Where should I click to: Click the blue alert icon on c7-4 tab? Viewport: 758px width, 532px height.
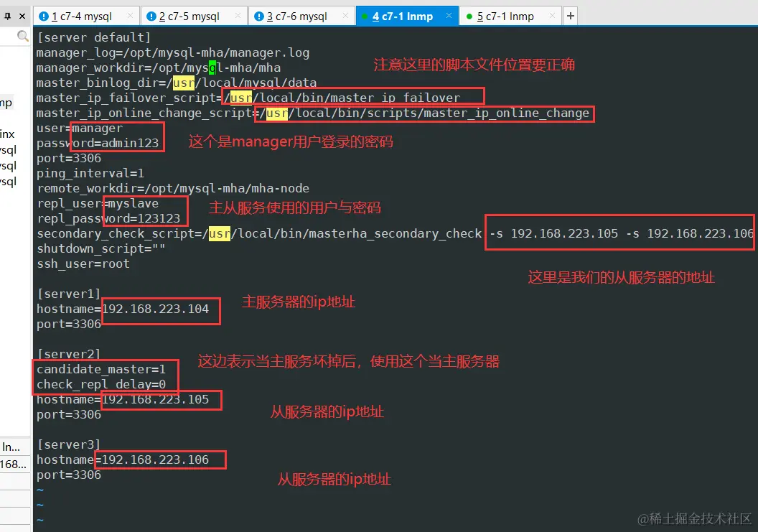point(44,17)
